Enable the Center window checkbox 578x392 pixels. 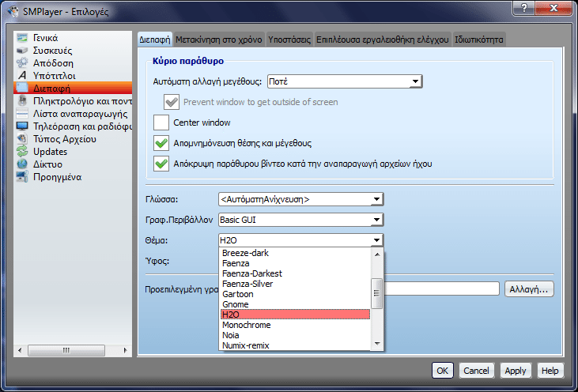pos(161,122)
